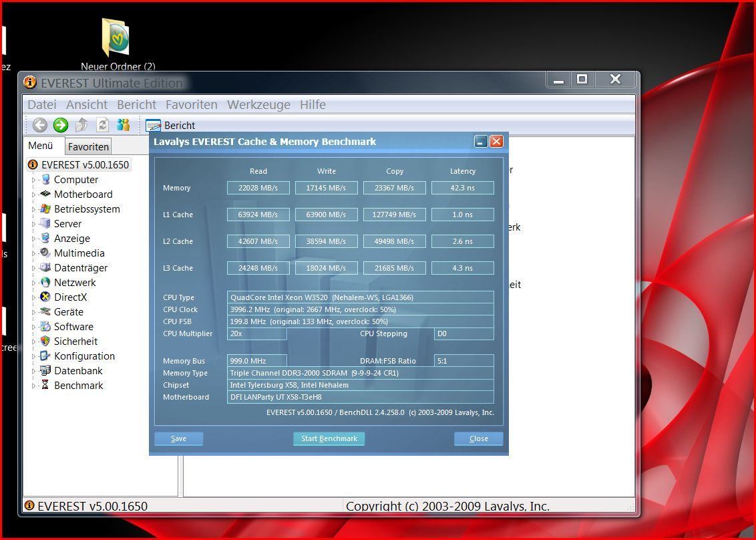The width and height of the screenshot is (756, 540).
Task: Select the Konfiguration icon in tree
Action: coord(45,356)
